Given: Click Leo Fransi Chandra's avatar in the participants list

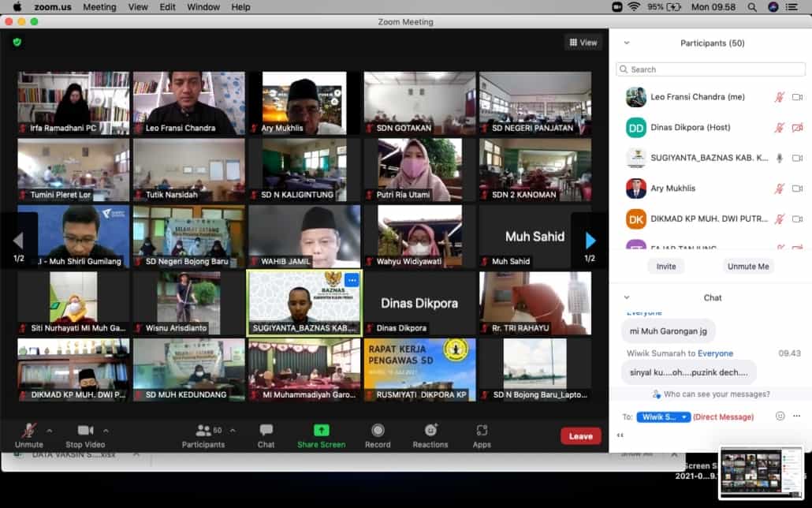Looking at the screenshot, I should (x=636, y=97).
